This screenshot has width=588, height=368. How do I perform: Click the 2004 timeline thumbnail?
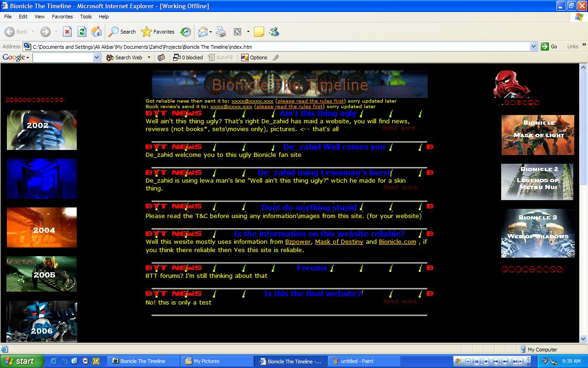click(42, 227)
